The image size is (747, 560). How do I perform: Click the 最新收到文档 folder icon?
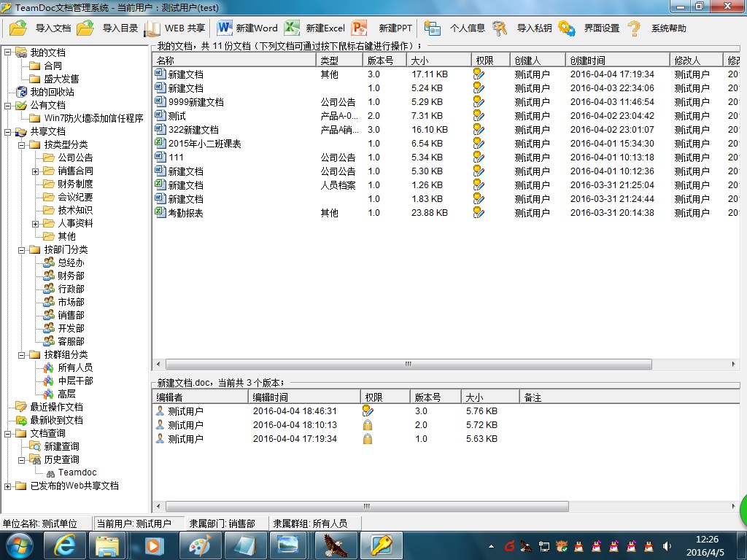coord(21,420)
